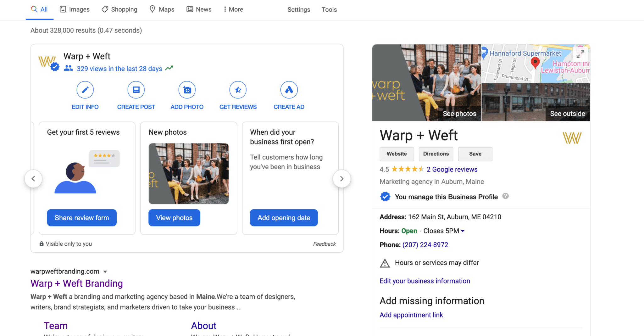Go to next card with right arrow
Image resolution: width=644 pixels, height=336 pixels.
click(342, 179)
